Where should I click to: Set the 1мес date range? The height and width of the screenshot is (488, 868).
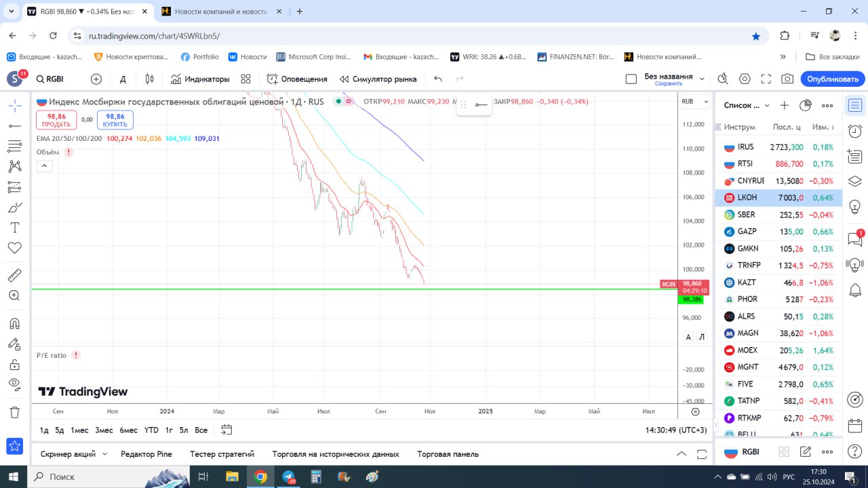pos(79,430)
